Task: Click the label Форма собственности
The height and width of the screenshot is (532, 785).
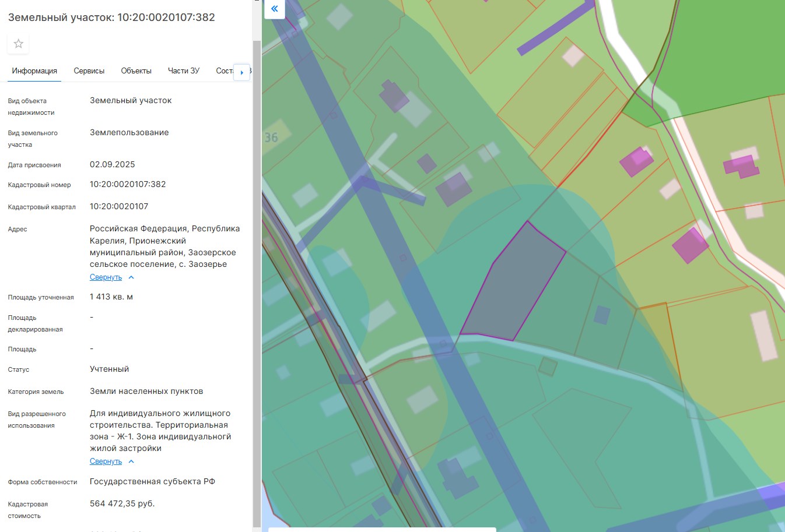Action: 43,482
